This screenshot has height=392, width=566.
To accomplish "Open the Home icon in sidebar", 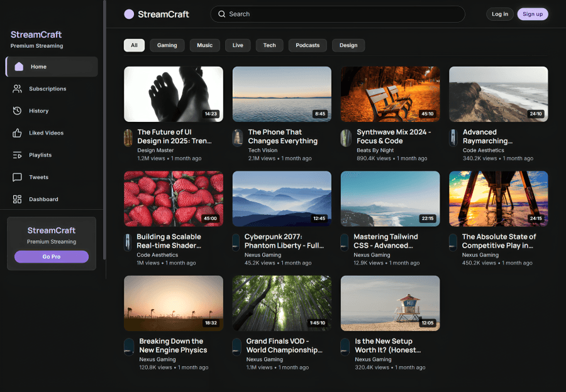I will [x=19, y=67].
